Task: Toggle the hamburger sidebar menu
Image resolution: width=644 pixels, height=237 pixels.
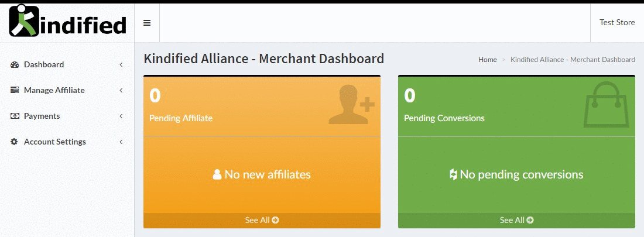Action: tap(147, 23)
